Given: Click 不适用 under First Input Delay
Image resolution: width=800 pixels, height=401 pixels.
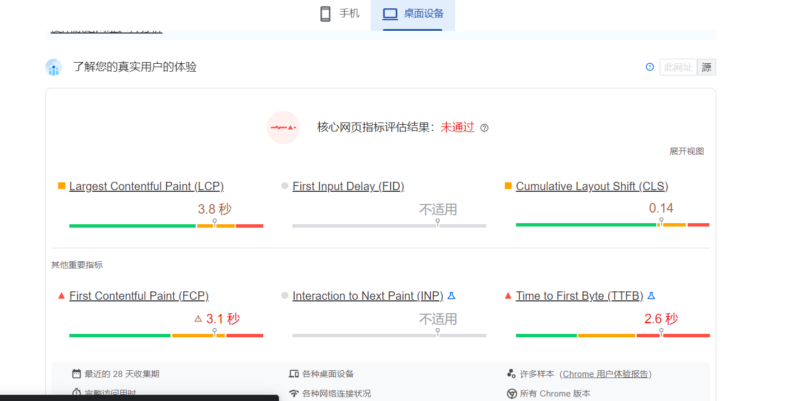Looking at the screenshot, I should pos(438,210).
